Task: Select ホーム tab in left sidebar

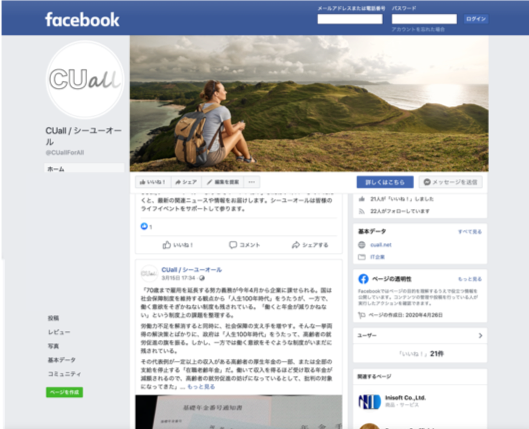Action: click(84, 168)
